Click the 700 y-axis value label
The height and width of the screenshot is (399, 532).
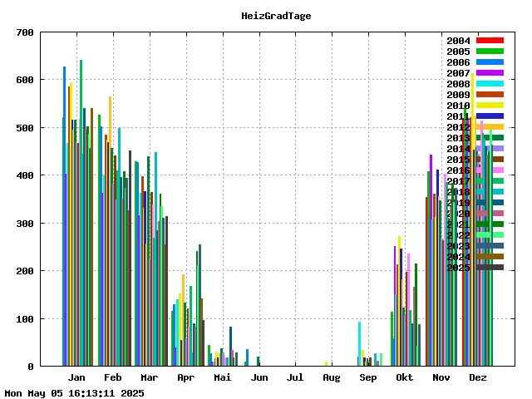(25, 33)
